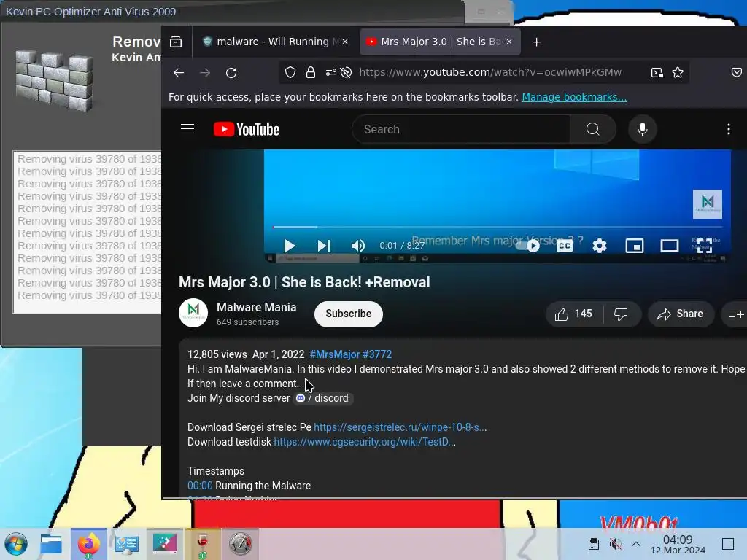Toggle closed captions CC button
Image resolution: width=747 pixels, height=560 pixels.
(x=565, y=246)
